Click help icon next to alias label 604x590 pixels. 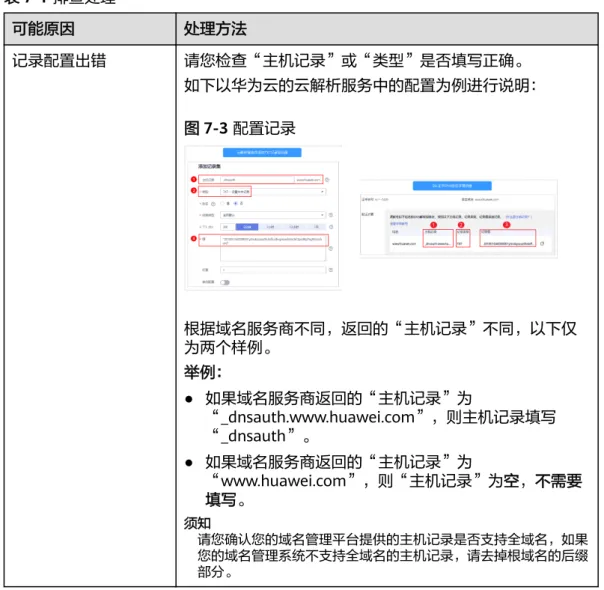pos(213,204)
